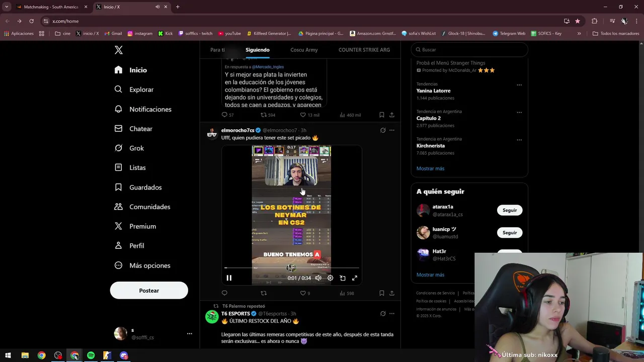This screenshot has width=644, height=362.
Task: Open Grok actions on elmorocho7cs tweet
Action: tap(383, 130)
